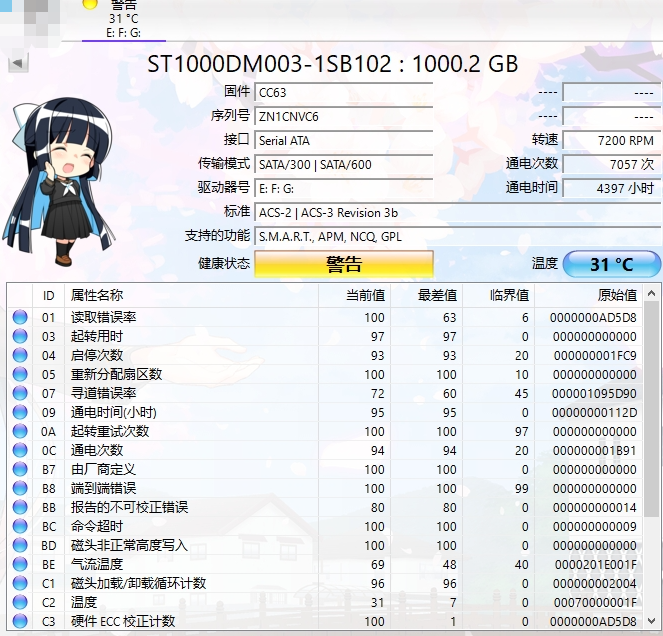Click the disk title ST1000DM003-1SB102

pos(269,64)
